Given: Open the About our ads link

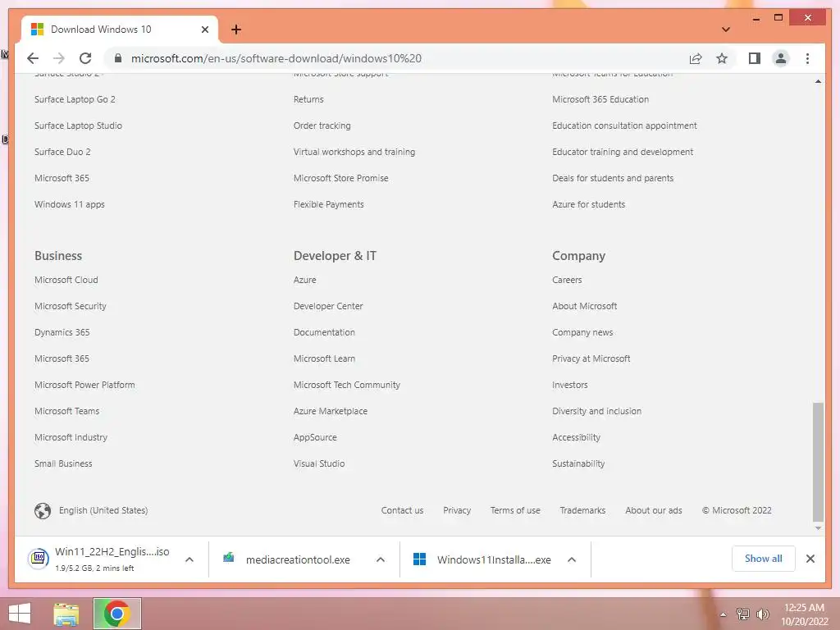Looking at the screenshot, I should click(x=654, y=510).
